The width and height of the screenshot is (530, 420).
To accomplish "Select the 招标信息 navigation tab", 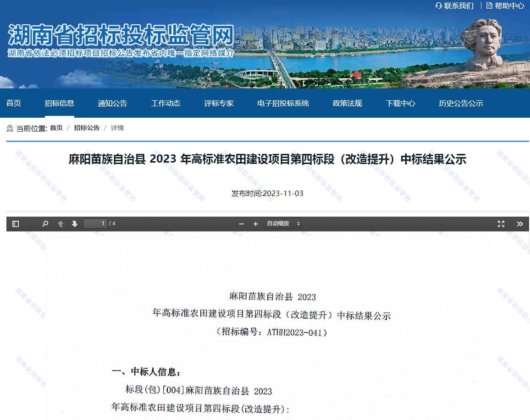I will pos(59,103).
